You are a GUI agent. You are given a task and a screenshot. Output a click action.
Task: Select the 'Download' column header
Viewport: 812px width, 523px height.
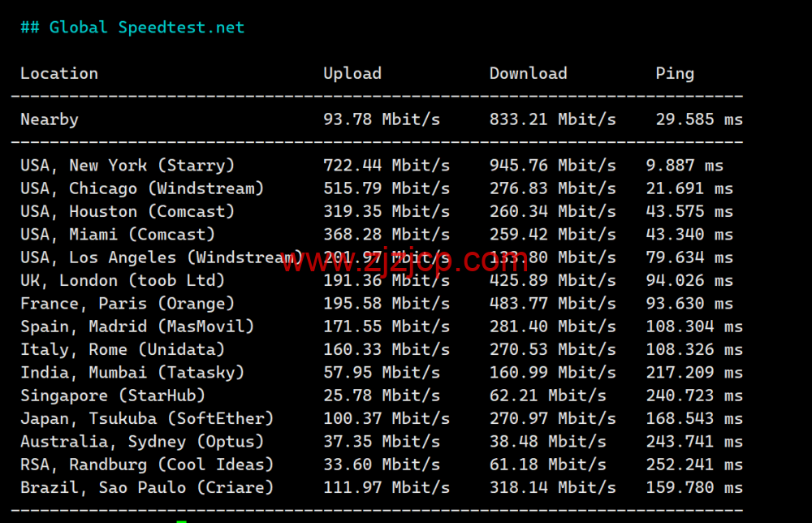click(x=529, y=74)
